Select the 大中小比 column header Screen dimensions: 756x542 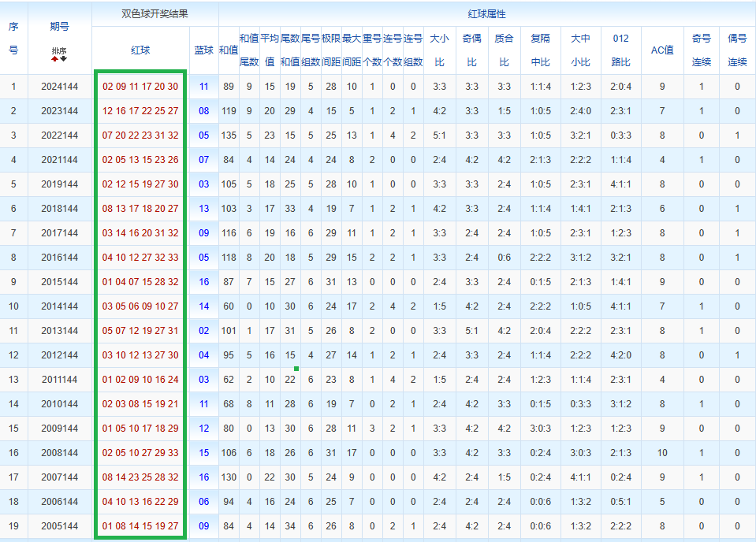[x=580, y=50]
